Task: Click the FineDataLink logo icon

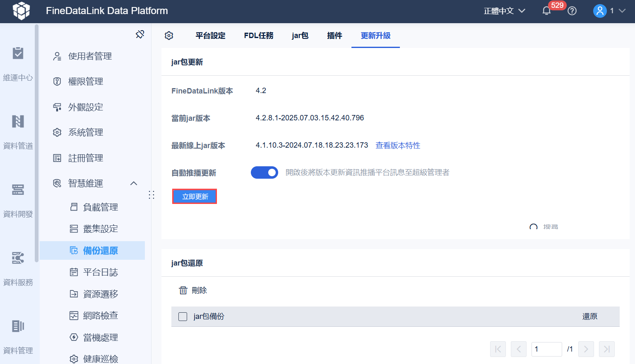Action: coord(21,11)
